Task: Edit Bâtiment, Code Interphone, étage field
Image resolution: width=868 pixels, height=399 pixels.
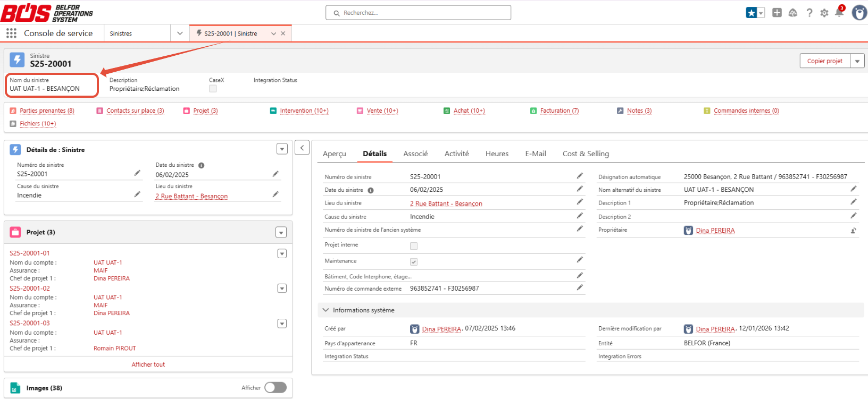Action: pyautogui.click(x=580, y=275)
